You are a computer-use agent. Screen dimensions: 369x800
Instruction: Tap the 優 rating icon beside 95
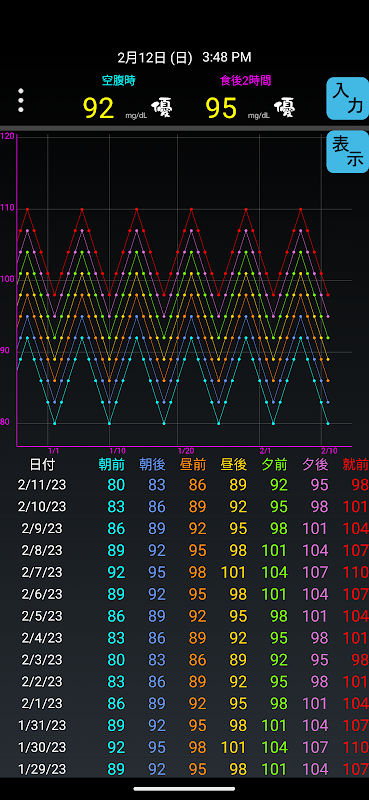(284, 108)
